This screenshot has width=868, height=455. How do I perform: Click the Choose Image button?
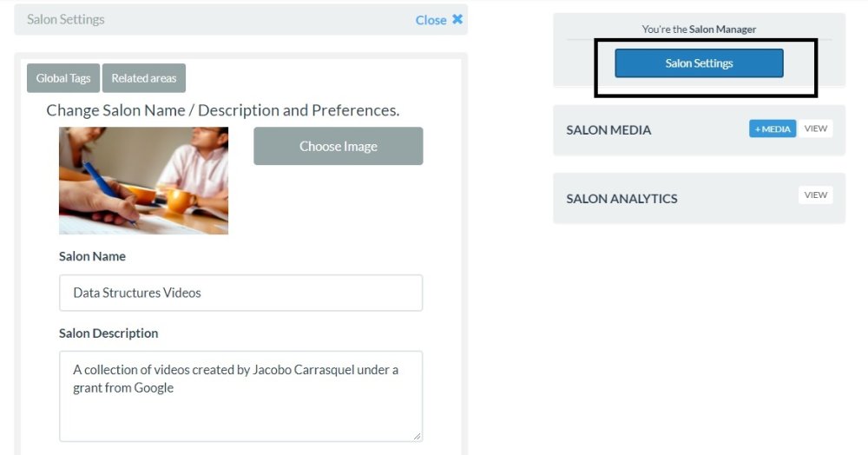tap(339, 146)
